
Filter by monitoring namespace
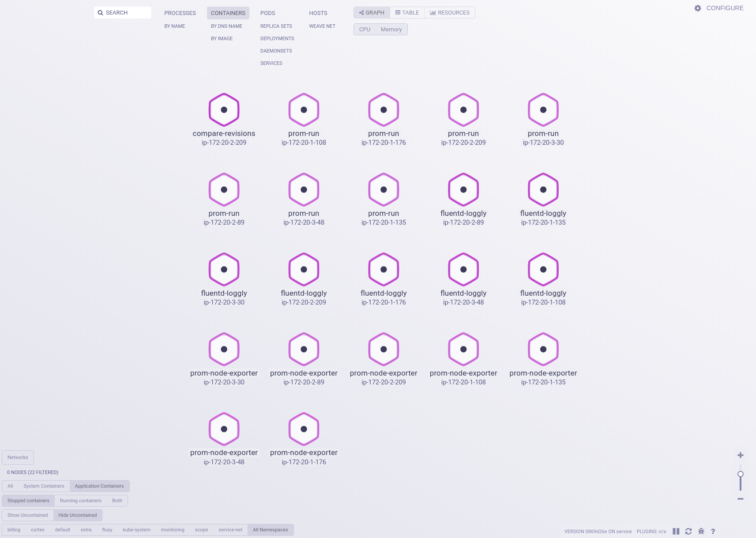pyautogui.click(x=173, y=530)
